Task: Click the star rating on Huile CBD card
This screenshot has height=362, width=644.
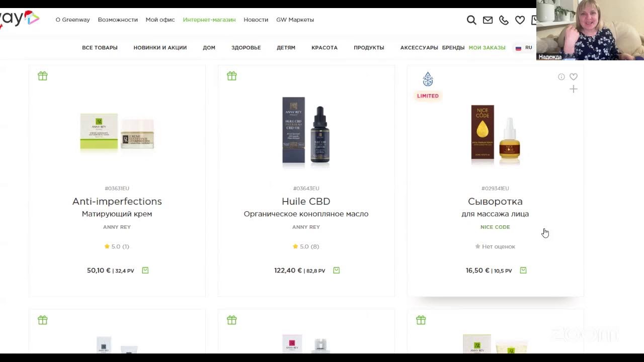Action: pos(306,246)
